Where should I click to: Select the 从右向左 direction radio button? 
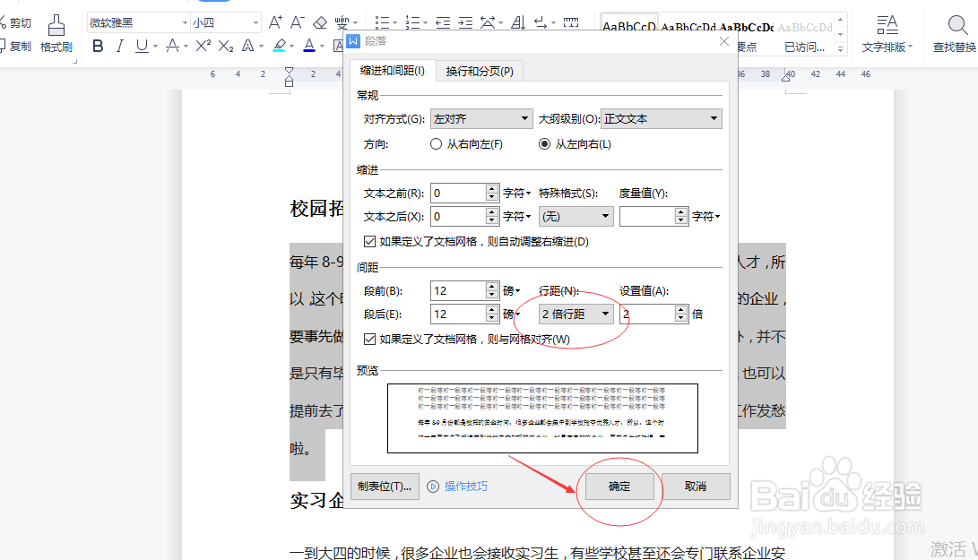tap(437, 143)
